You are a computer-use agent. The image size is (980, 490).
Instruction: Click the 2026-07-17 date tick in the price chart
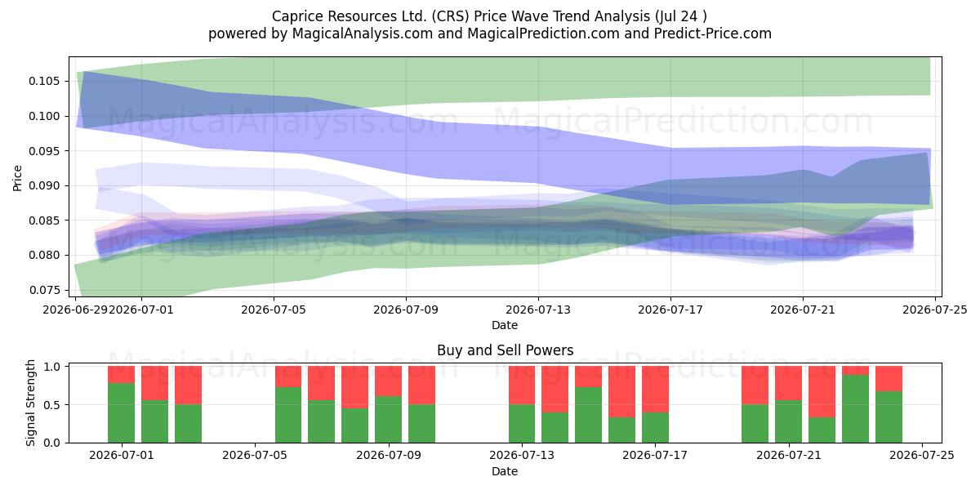pyautogui.click(x=670, y=310)
